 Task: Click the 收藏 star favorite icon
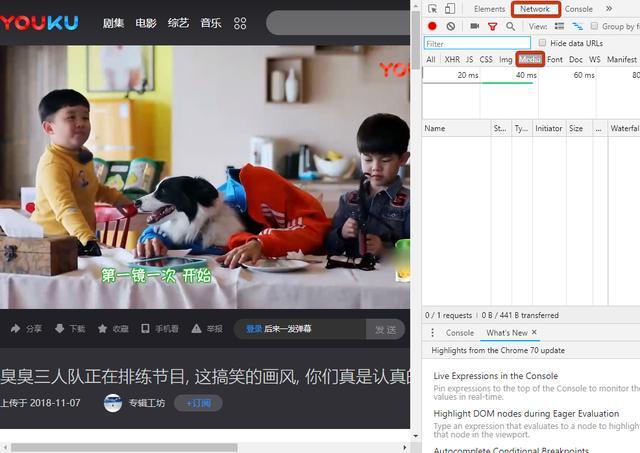coord(102,329)
